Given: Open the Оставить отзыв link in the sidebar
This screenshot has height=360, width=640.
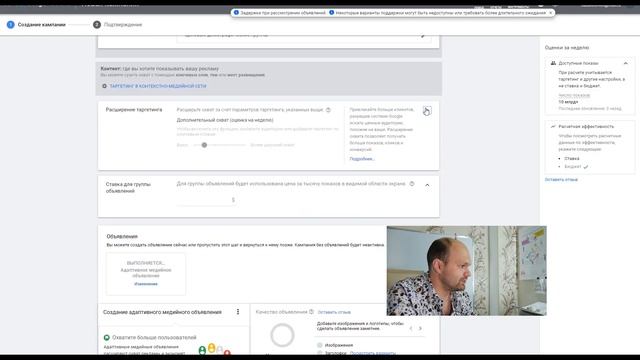Looking at the screenshot, I should point(561,180).
